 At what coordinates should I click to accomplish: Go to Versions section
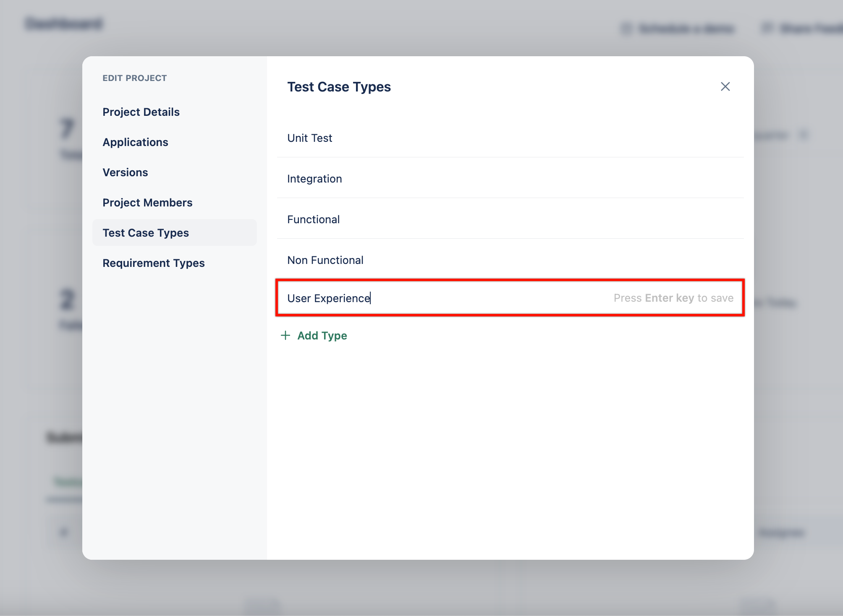point(125,172)
